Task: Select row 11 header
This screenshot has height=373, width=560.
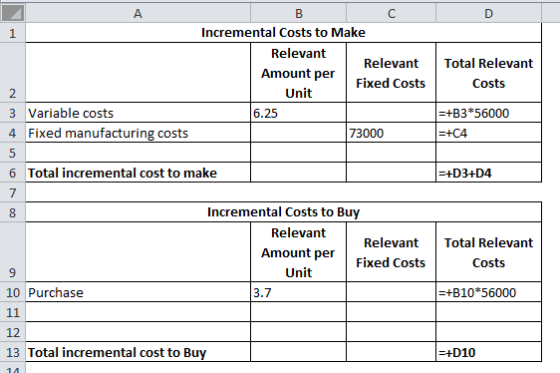Action: pos(12,312)
